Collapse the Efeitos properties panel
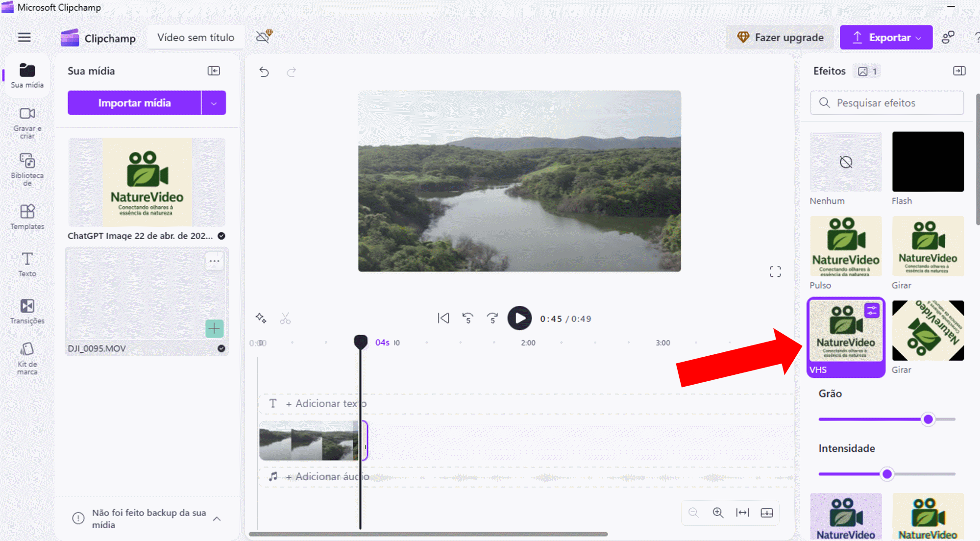980x541 pixels. click(x=959, y=71)
